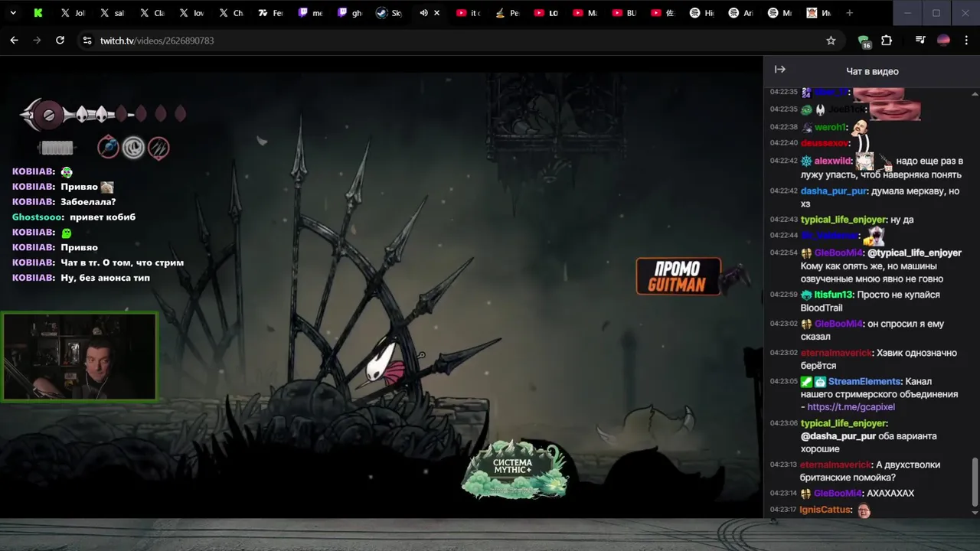Switch to the YouTube tab labeled "LO"
The height and width of the screenshot is (551, 980).
click(547, 13)
